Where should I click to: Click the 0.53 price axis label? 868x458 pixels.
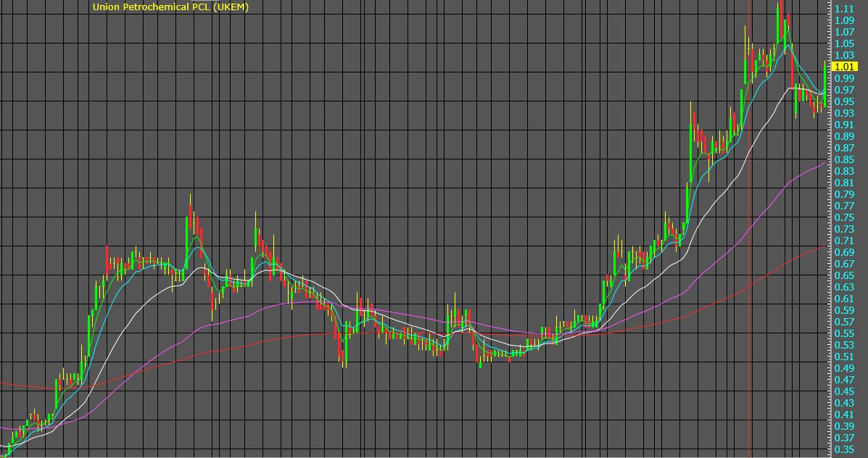[844, 345]
